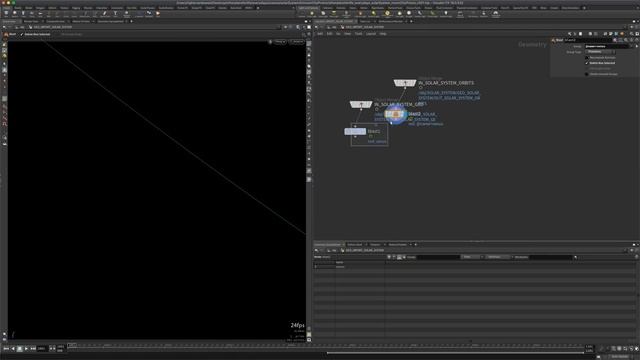The height and width of the screenshot is (360, 640).
Task: Open the network editor Edit menu
Action: (x=329, y=34)
